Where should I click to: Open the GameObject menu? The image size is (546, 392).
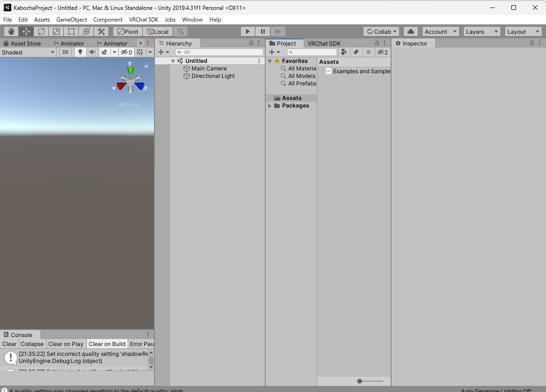click(71, 20)
